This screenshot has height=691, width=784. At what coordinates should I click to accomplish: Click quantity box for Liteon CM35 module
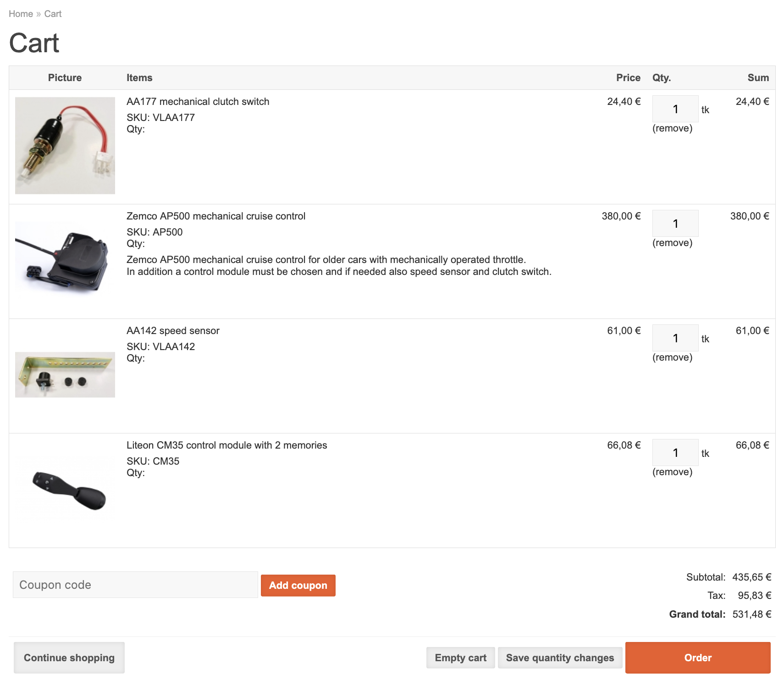(x=675, y=453)
